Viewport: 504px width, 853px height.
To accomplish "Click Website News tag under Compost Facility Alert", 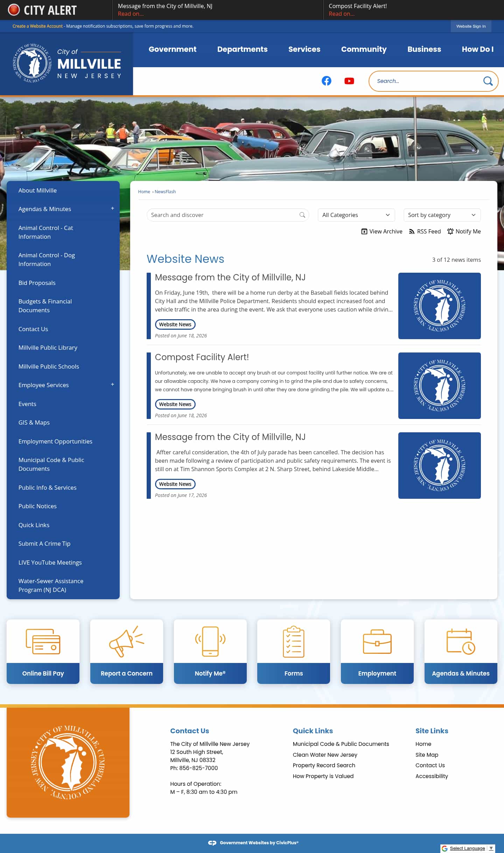I will [175, 404].
